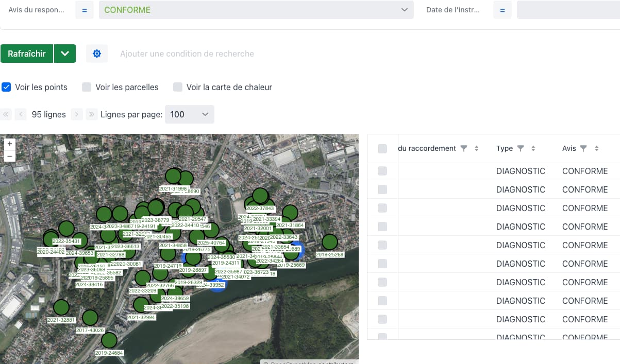This screenshot has width=620, height=364.
Task: Expand the Rafraîchir options arrow
Action: pyautogui.click(x=64, y=54)
